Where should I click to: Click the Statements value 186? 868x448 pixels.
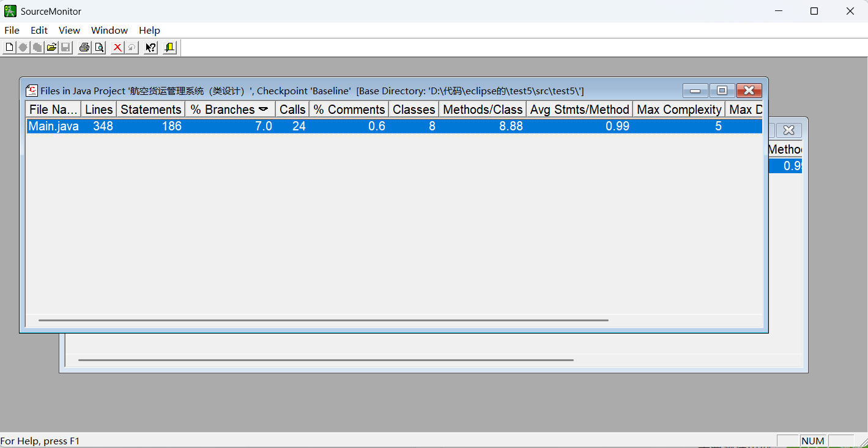[172, 126]
